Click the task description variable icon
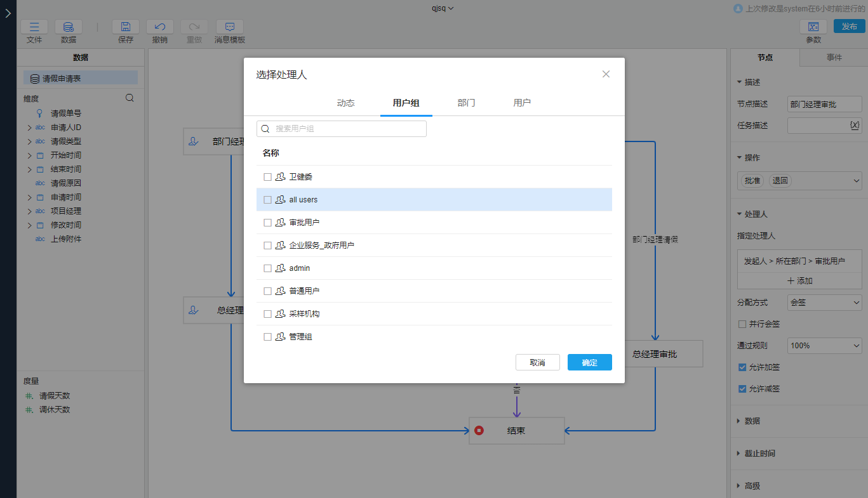 [x=854, y=126]
